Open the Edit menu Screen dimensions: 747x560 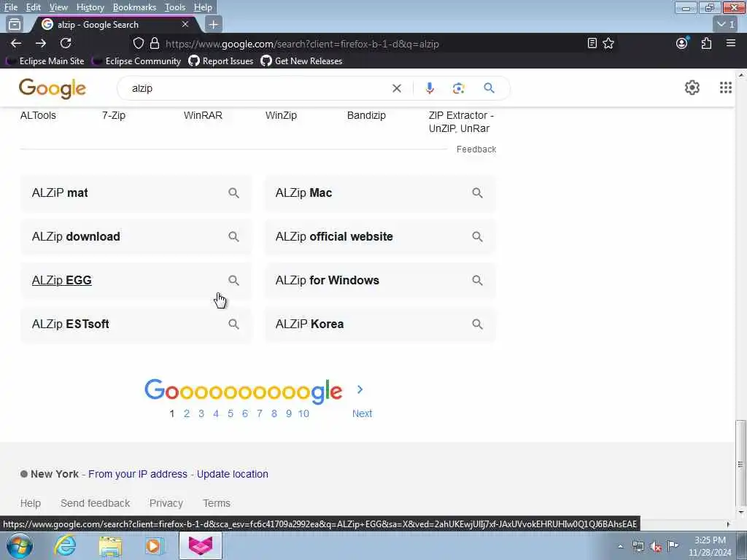[34, 7]
